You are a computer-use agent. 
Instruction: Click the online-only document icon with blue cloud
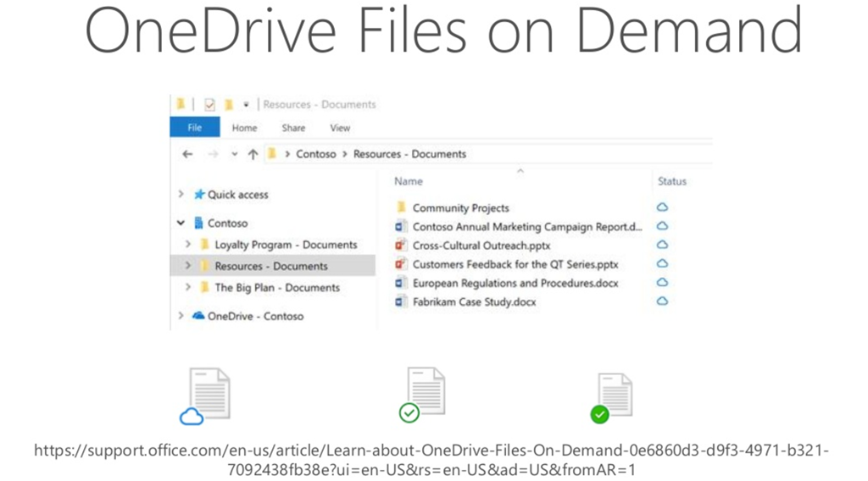coord(205,395)
